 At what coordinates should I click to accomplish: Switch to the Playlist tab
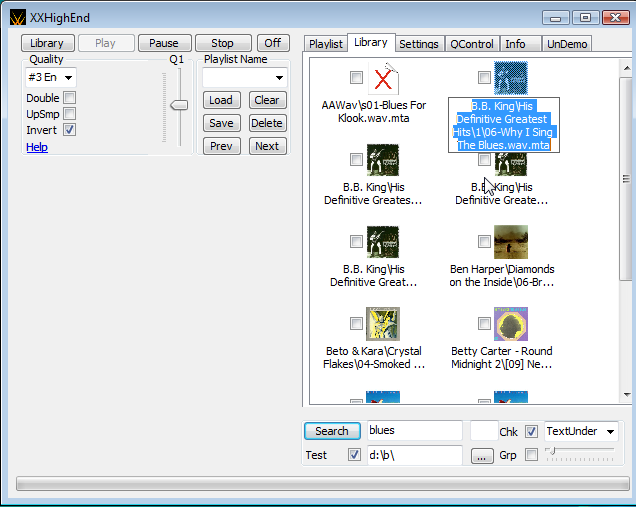[325, 44]
